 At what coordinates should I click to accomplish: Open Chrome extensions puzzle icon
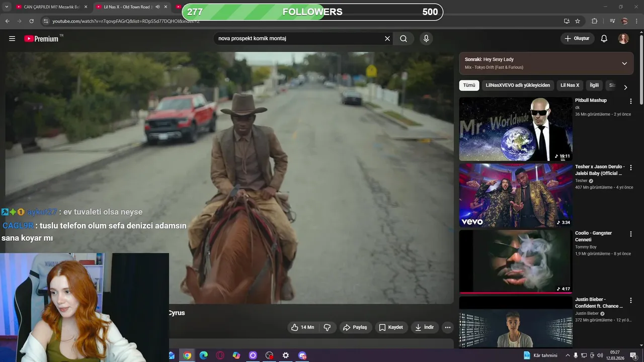(x=594, y=21)
